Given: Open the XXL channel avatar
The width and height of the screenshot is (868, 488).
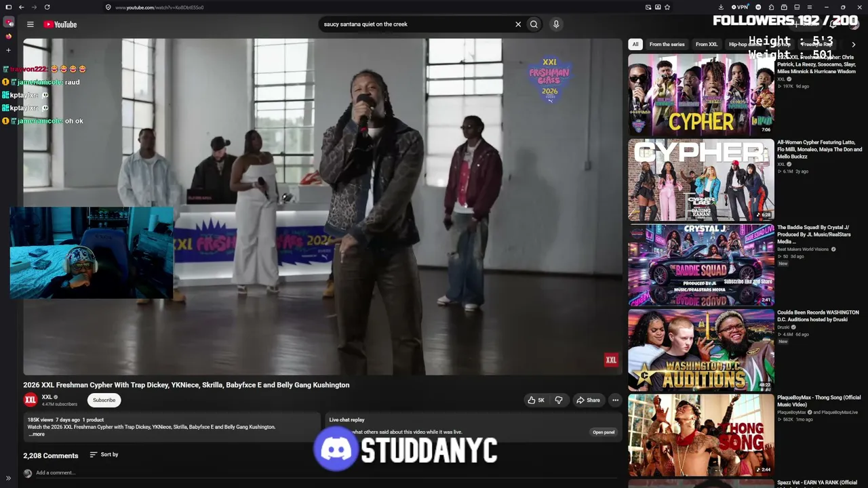Looking at the screenshot, I should point(31,400).
